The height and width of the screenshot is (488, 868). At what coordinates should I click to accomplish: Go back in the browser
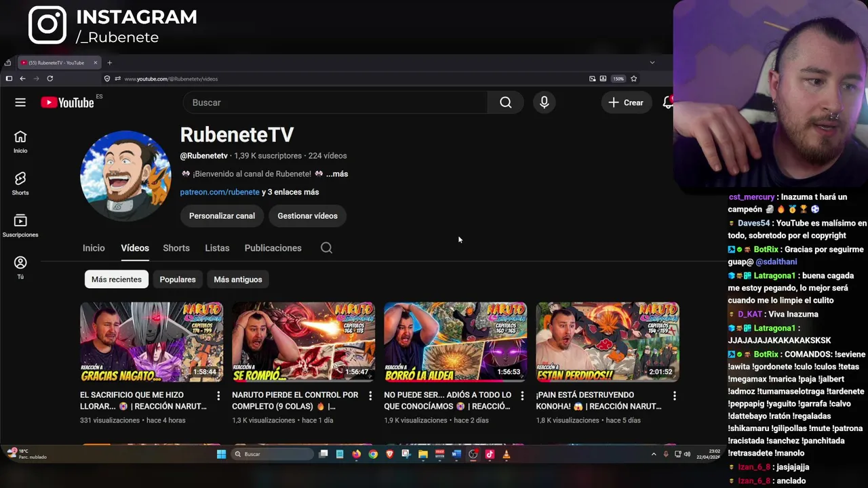22,79
